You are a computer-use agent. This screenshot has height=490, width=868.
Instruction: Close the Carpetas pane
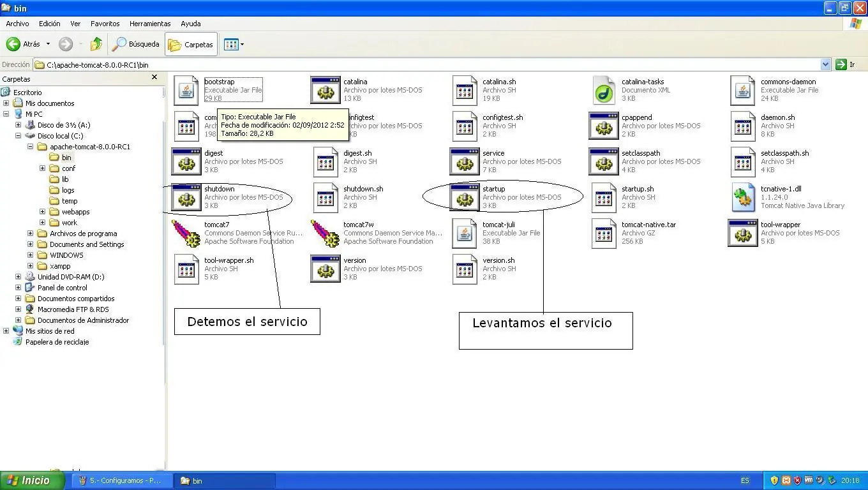coord(154,77)
